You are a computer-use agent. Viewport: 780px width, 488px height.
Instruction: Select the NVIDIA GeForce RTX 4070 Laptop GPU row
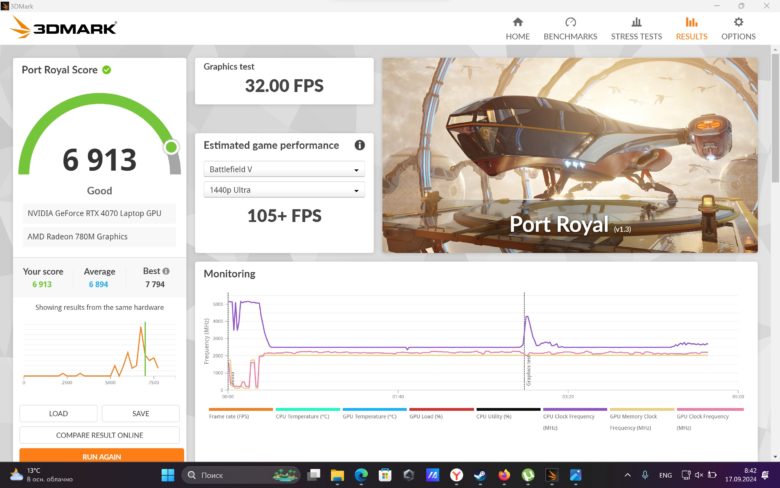(x=99, y=213)
